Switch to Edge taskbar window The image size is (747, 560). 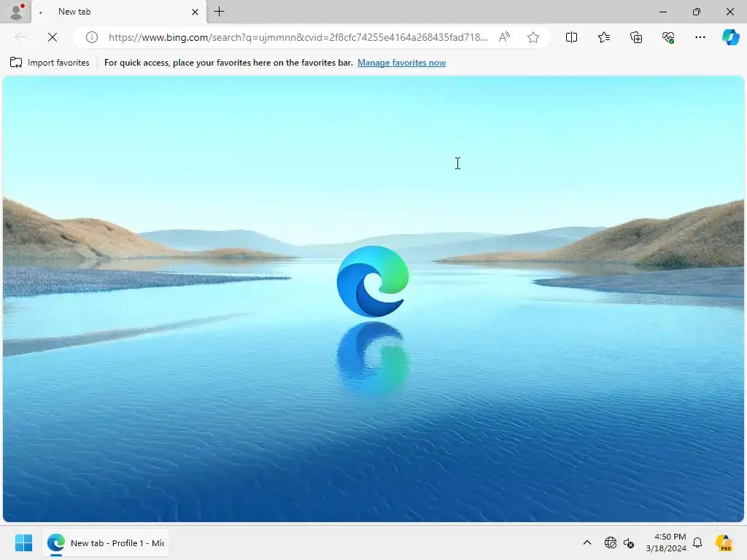[106, 542]
